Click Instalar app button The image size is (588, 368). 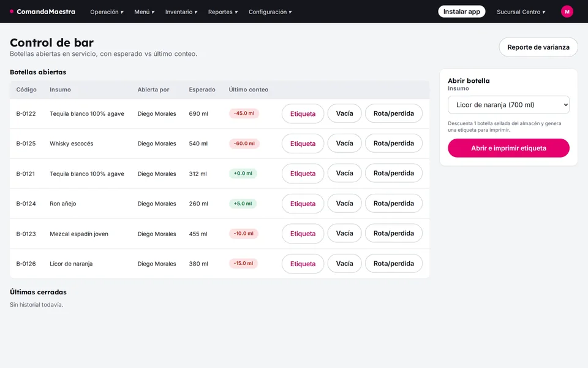coord(462,12)
